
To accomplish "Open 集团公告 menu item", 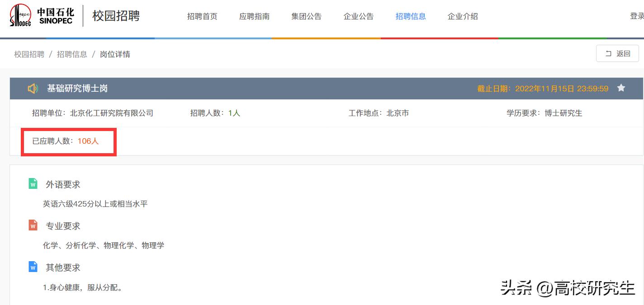I will pos(307,16).
